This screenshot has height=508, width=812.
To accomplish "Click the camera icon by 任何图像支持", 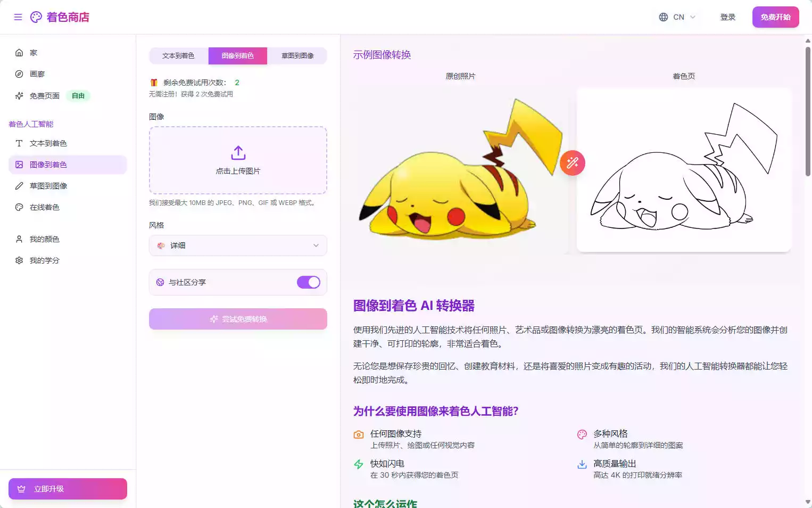I will pyautogui.click(x=359, y=435).
